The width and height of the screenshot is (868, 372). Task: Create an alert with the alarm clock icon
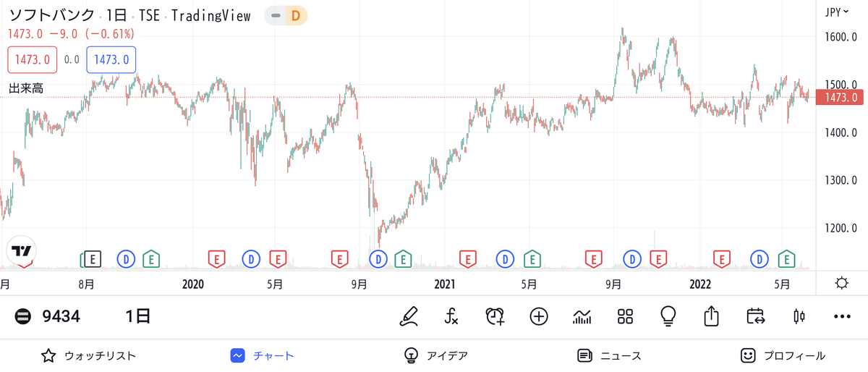(495, 316)
